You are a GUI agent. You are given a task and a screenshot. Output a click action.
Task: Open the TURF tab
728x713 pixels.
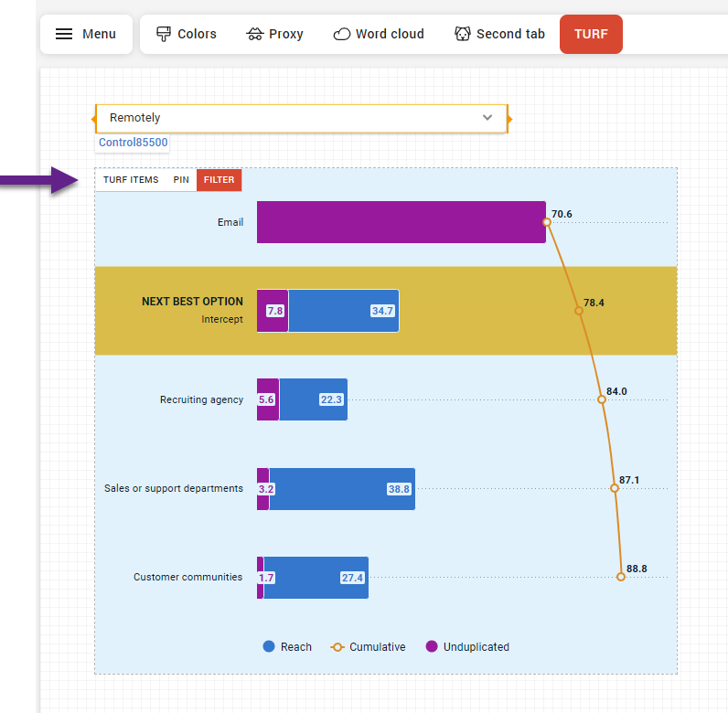click(591, 34)
